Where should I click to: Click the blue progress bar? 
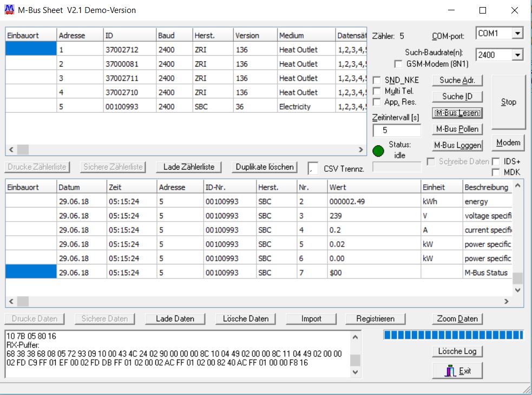point(454,335)
